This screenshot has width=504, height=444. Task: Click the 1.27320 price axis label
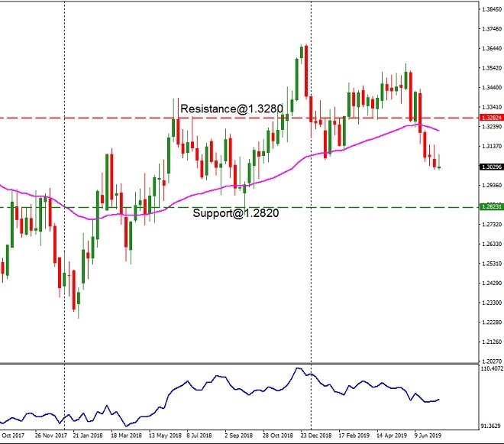(x=492, y=225)
